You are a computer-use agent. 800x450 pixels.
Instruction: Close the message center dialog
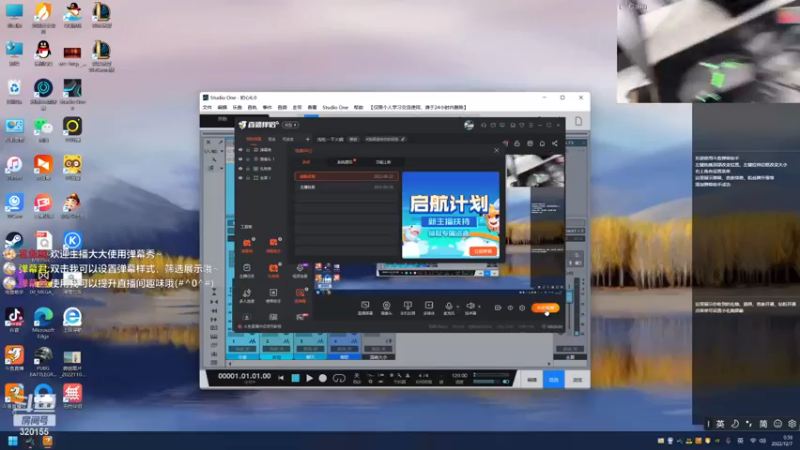pos(496,151)
